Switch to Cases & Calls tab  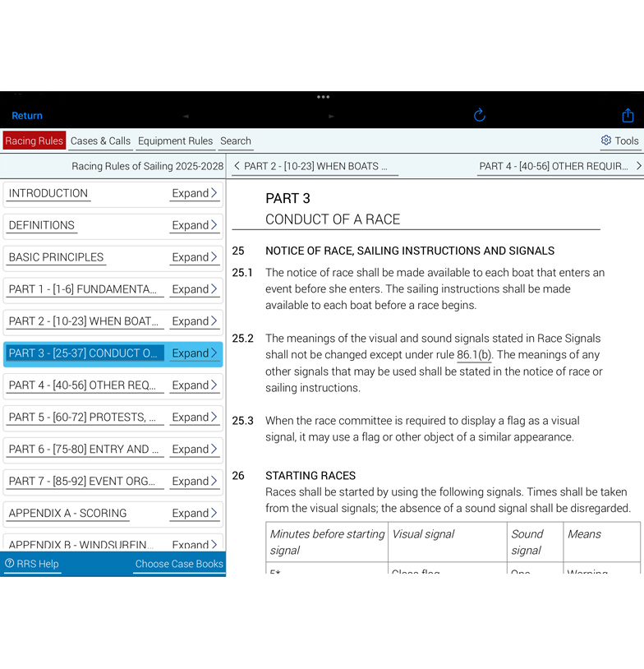pos(100,141)
